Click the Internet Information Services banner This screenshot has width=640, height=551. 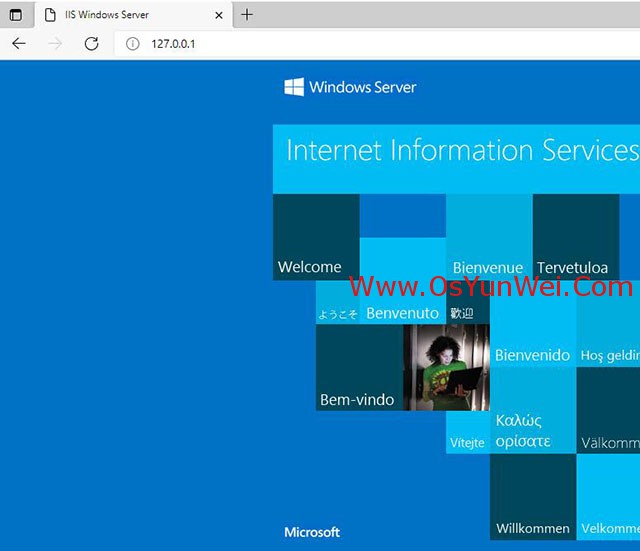click(456, 159)
